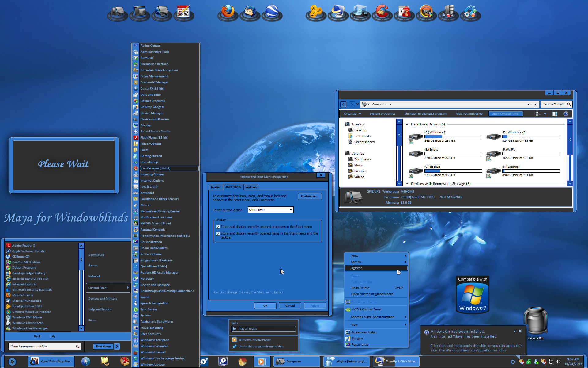
Task: Select Refresh in the context menu
Action: [376, 268]
